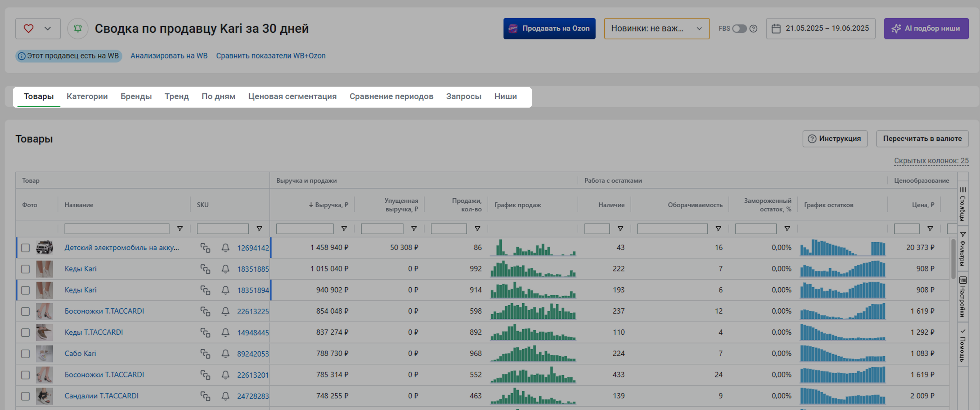Open the Столбцы side panel
980x410 pixels.
(x=963, y=204)
